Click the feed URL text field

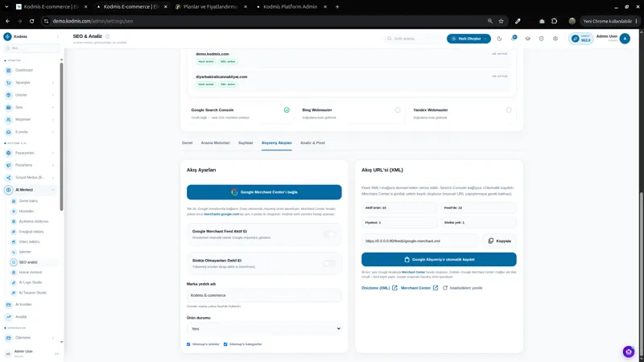pyautogui.click(x=419, y=241)
